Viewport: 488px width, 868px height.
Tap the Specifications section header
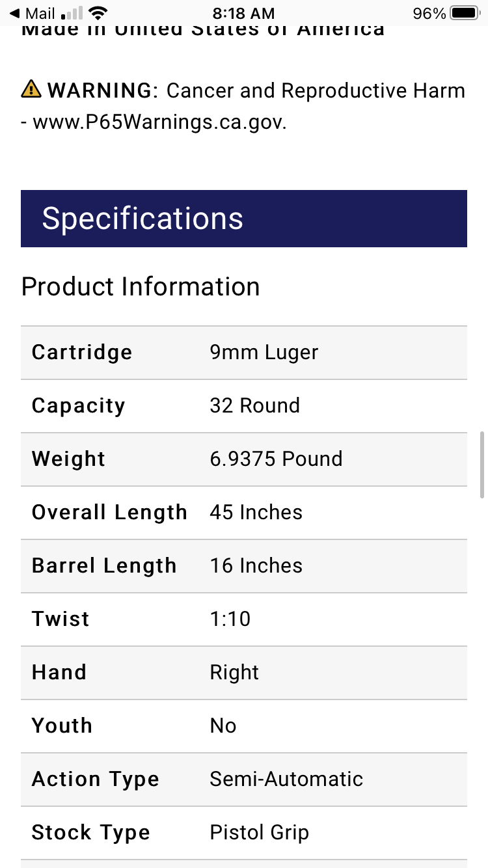click(x=244, y=219)
